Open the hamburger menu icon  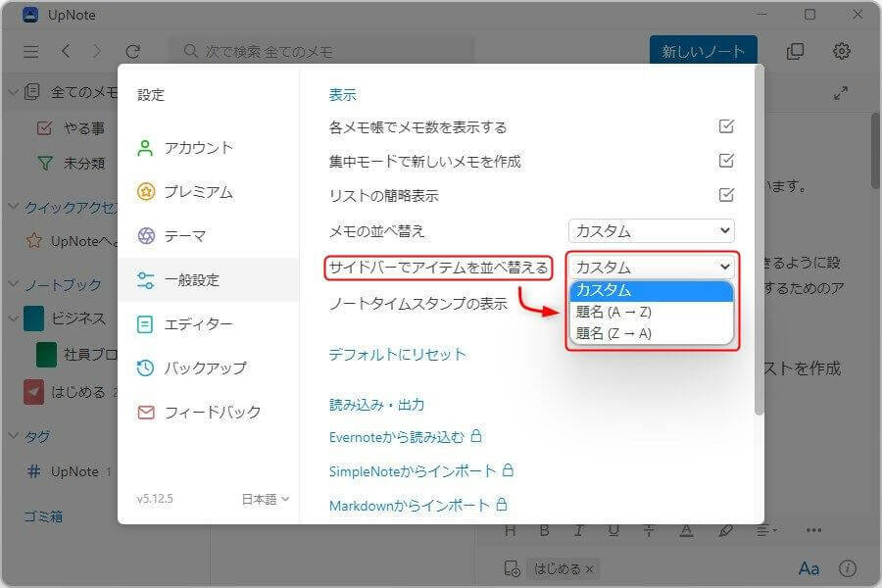31,52
